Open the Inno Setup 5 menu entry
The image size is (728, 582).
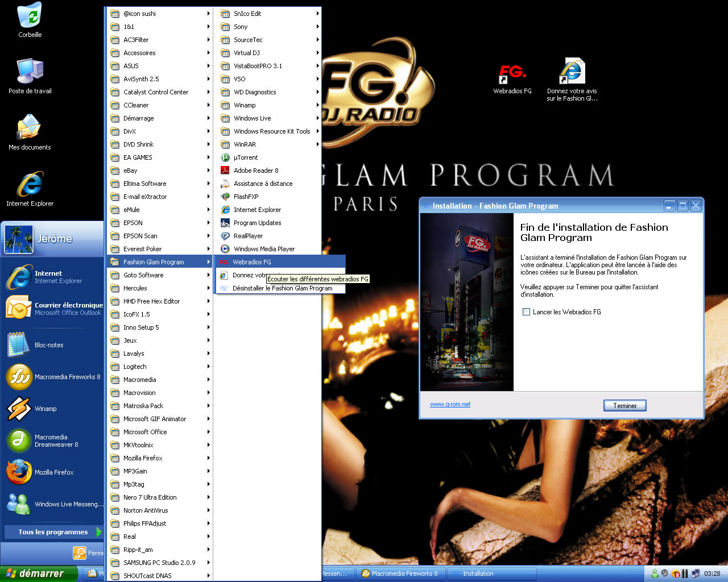click(x=160, y=327)
